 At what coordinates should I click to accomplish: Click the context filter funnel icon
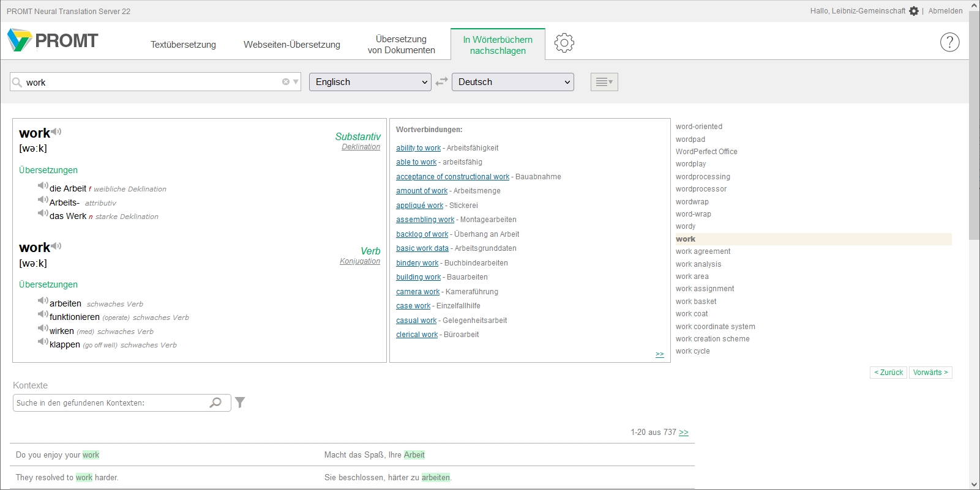point(240,403)
